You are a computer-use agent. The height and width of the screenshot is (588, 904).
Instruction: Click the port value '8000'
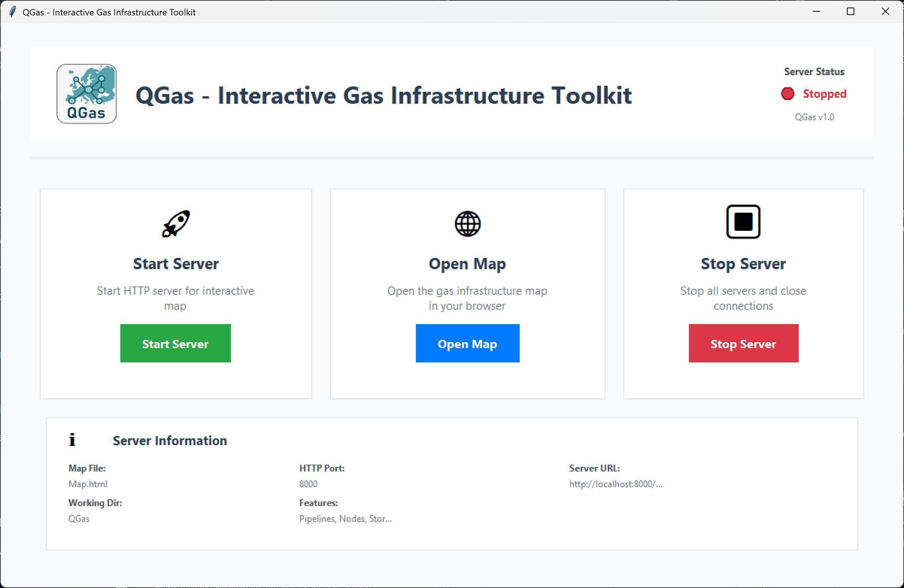click(x=308, y=484)
